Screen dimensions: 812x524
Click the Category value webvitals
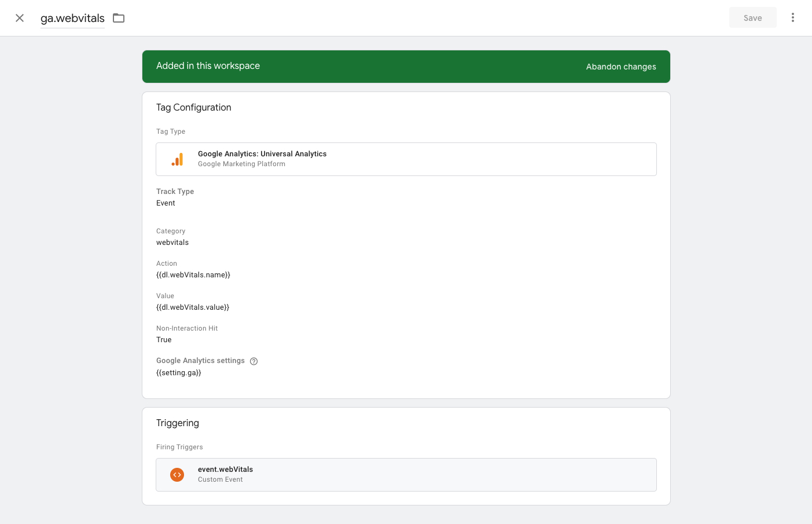point(172,243)
